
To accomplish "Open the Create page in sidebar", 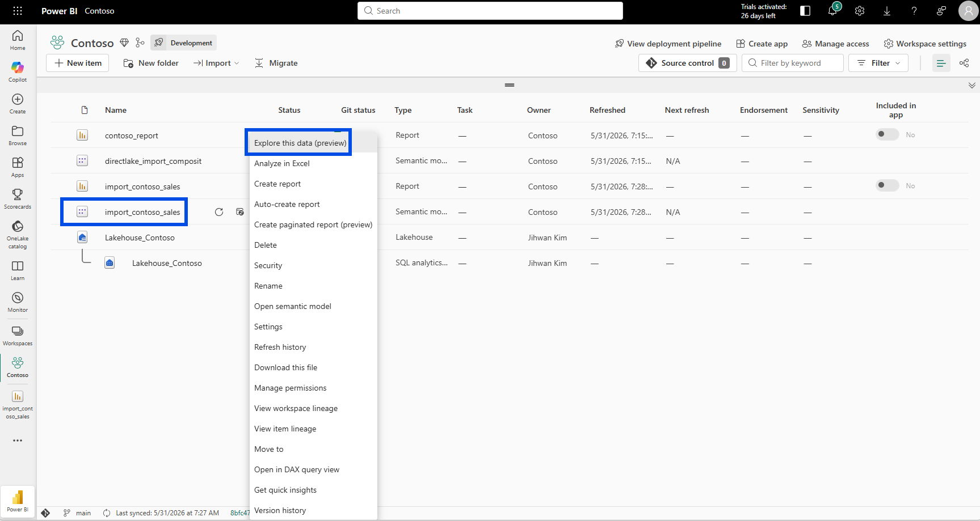I will tap(18, 103).
